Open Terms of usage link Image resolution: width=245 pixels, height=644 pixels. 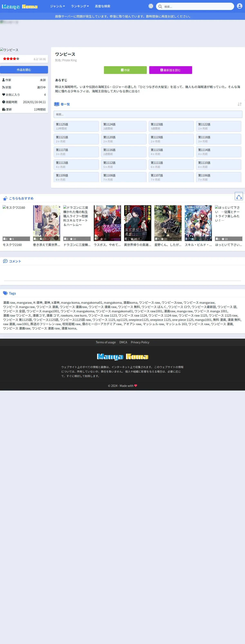pyautogui.click(x=106, y=342)
